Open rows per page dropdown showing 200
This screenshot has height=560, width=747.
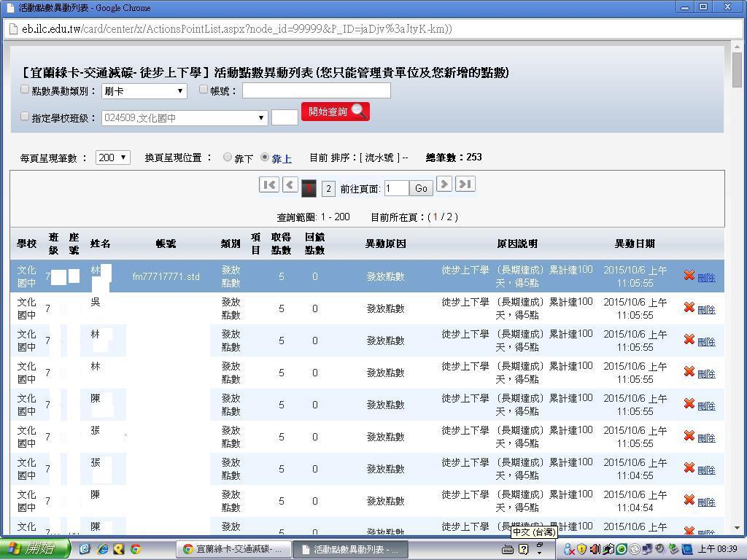point(112,157)
